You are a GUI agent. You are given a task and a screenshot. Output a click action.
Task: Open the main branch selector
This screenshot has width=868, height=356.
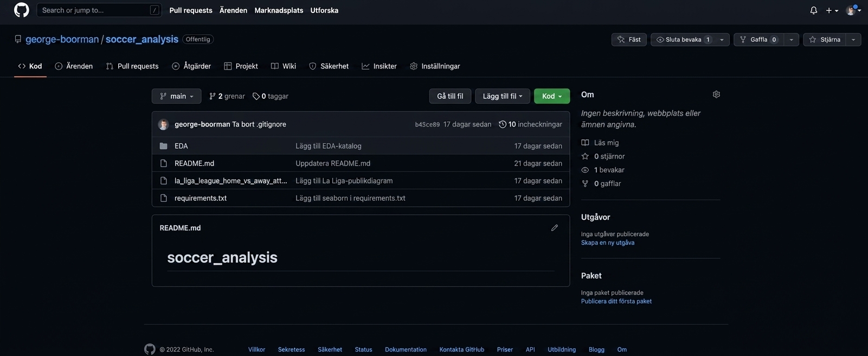coord(176,96)
